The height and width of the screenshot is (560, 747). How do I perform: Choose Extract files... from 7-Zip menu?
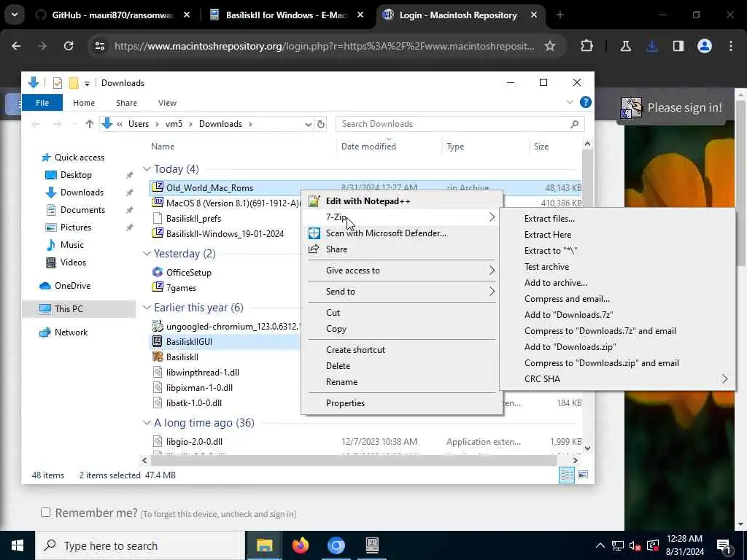549,219
